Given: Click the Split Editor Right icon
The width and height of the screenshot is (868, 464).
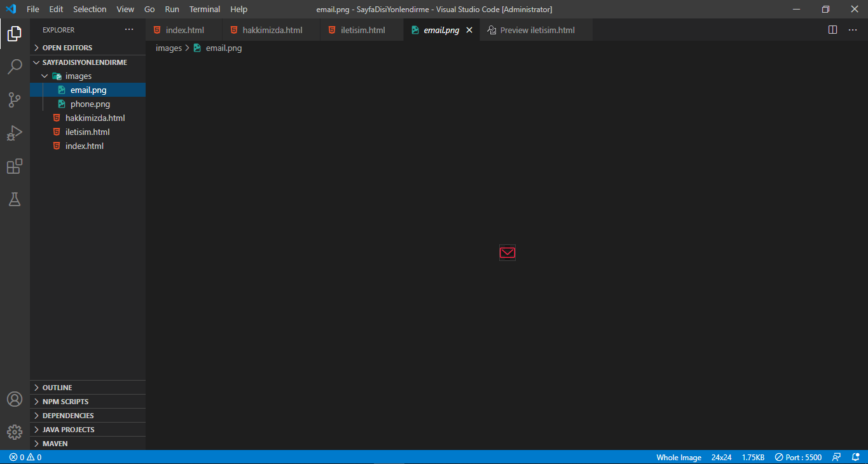Looking at the screenshot, I should coord(832,30).
